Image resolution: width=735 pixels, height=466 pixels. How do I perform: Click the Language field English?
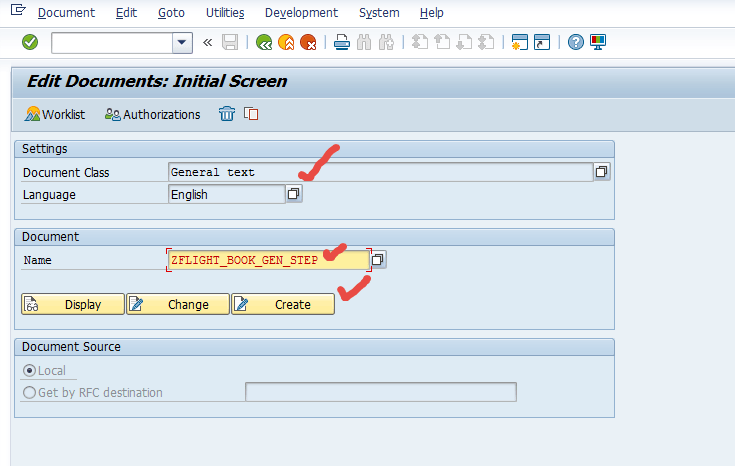pyautogui.click(x=226, y=194)
